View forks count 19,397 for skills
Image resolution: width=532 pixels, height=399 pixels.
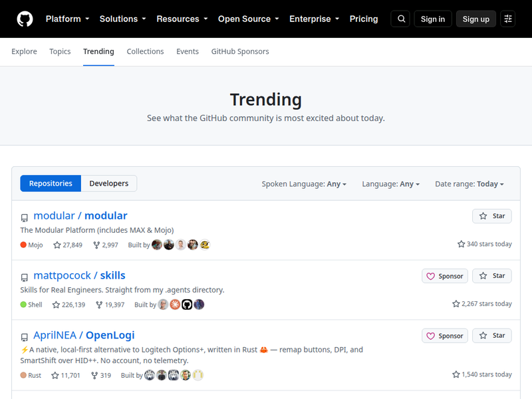[110, 305]
